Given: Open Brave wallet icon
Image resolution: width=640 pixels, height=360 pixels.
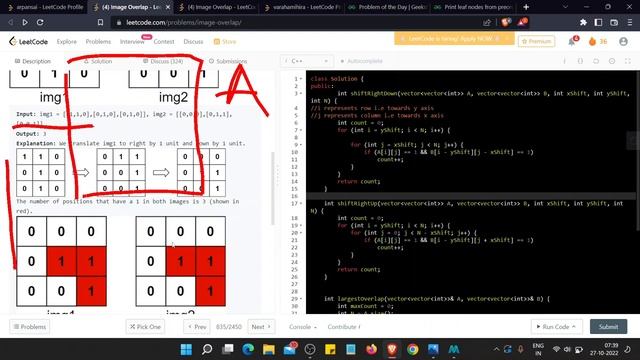Looking at the screenshot, I should click(614, 22).
